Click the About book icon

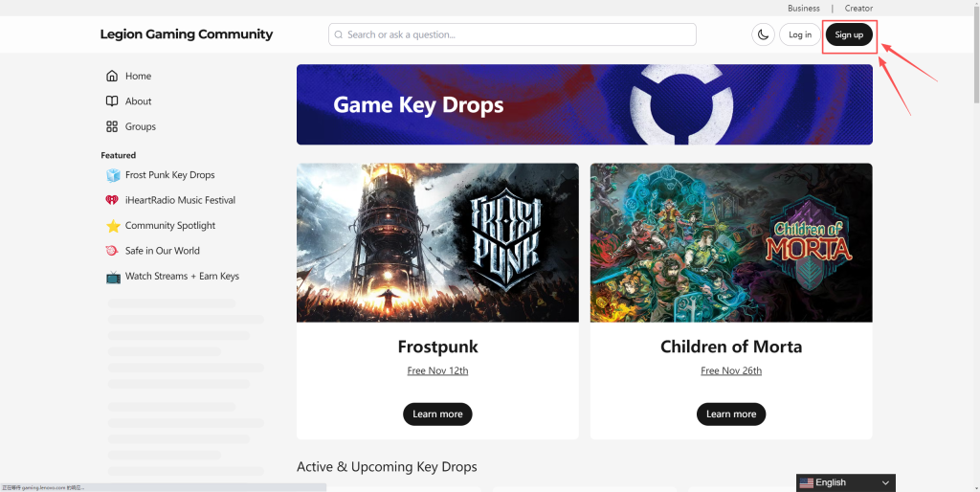[112, 101]
